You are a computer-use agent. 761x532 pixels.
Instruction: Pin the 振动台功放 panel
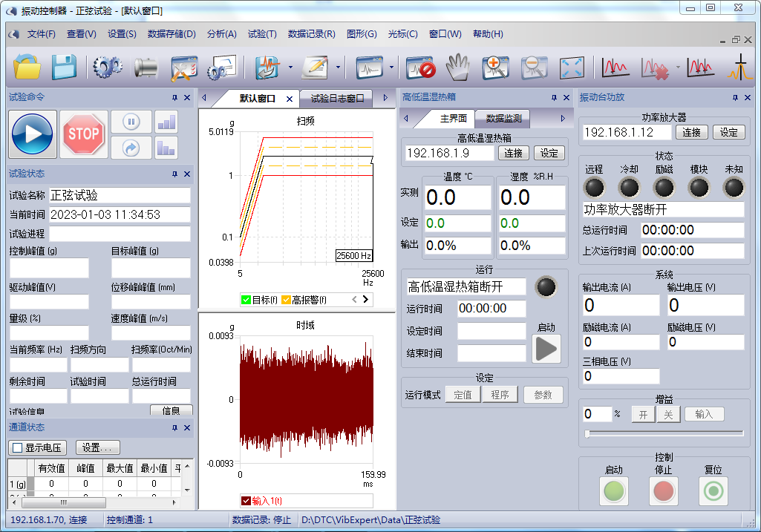[x=735, y=97]
